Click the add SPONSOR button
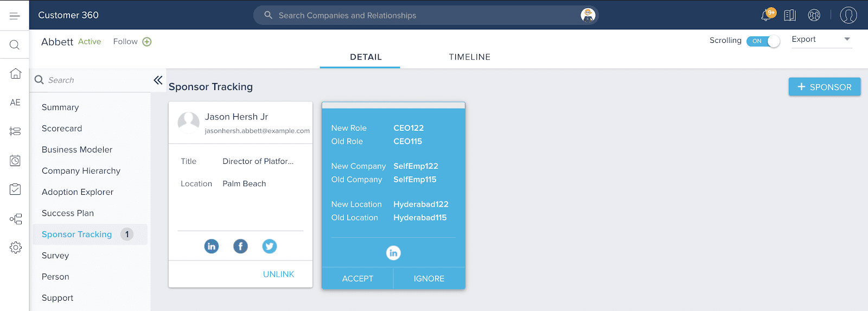 coord(824,87)
